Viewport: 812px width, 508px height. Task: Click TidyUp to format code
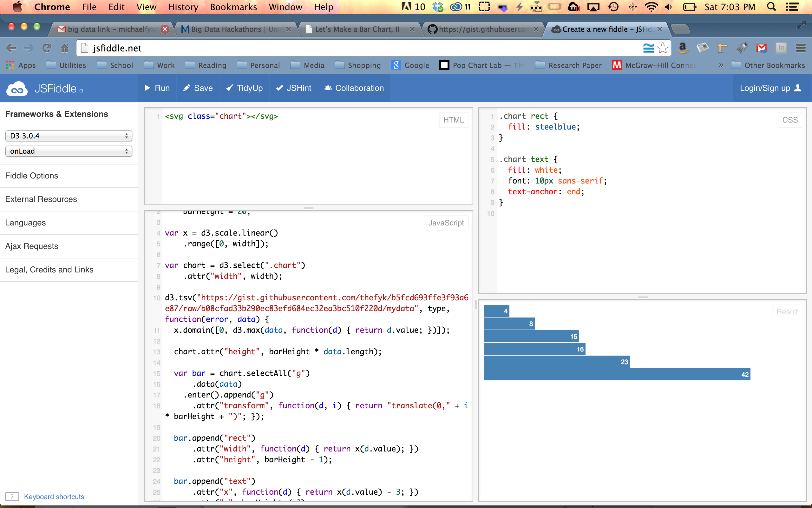tap(244, 88)
